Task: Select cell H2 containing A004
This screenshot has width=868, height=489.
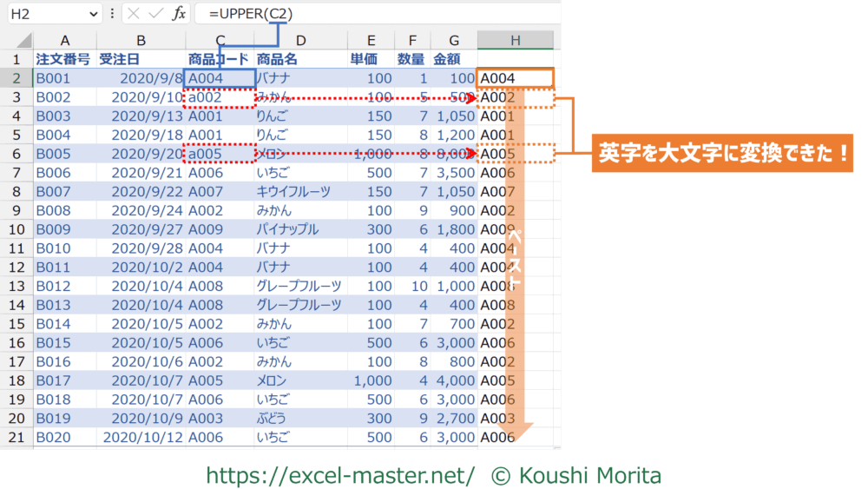Action: pyautogui.click(x=515, y=78)
